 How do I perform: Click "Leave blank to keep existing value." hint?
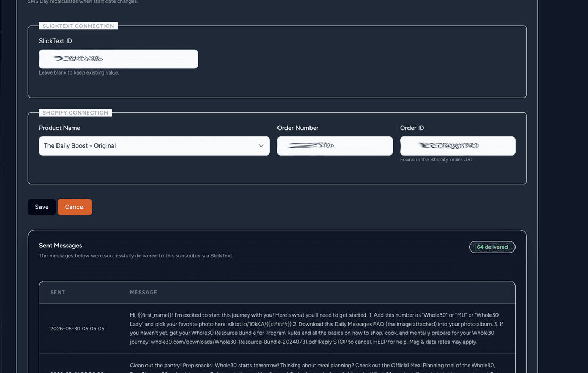click(x=79, y=73)
